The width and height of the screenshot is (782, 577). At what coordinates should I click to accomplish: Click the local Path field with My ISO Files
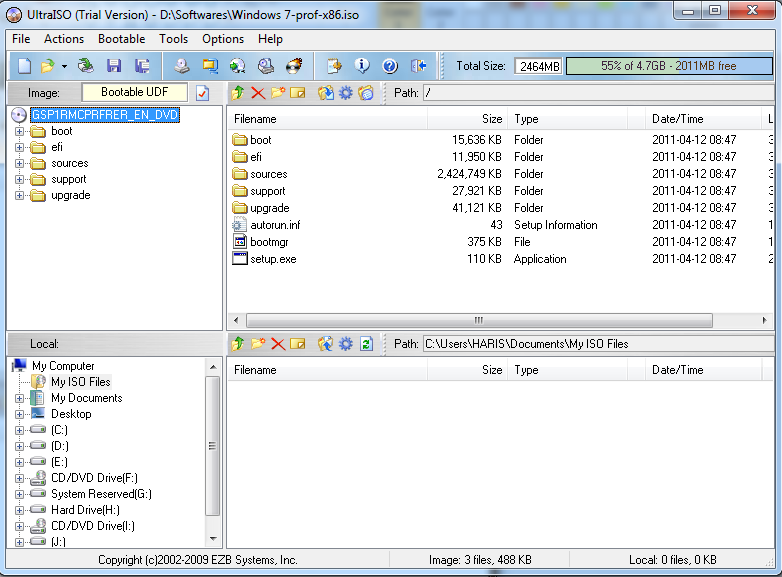click(x=598, y=344)
